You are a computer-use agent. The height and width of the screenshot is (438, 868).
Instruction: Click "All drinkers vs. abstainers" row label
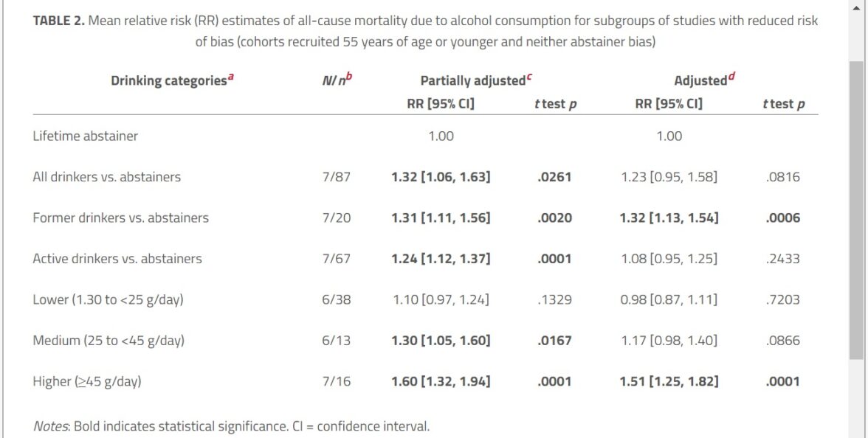coord(106,177)
